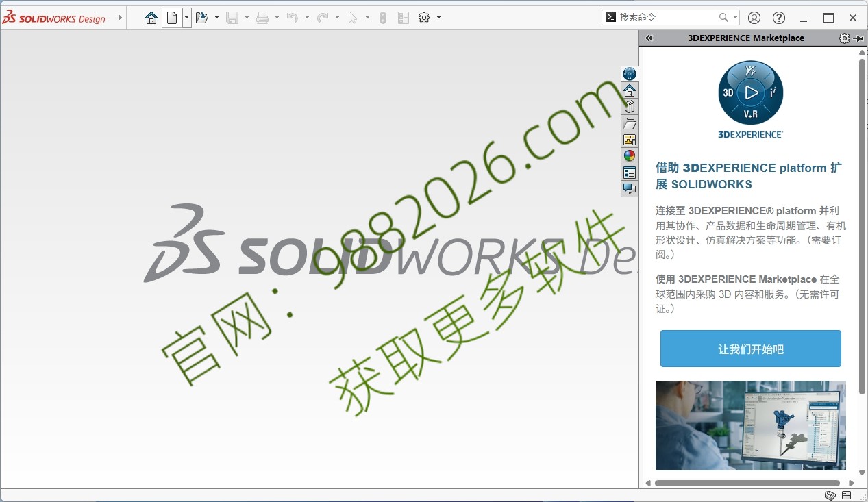Select the Custom Properties tab
Screen dimensions: 868x502
tap(630, 173)
